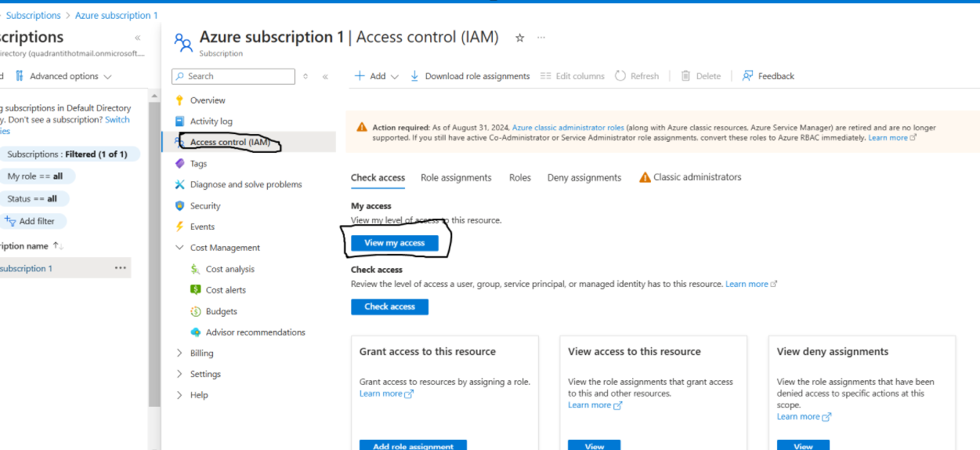The width and height of the screenshot is (980, 450).
Task: Click the Refresh circular arrow icon
Action: click(620, 76)
